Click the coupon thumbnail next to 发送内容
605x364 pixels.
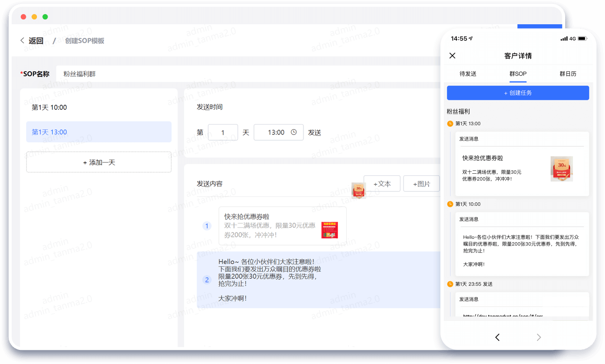358,190
